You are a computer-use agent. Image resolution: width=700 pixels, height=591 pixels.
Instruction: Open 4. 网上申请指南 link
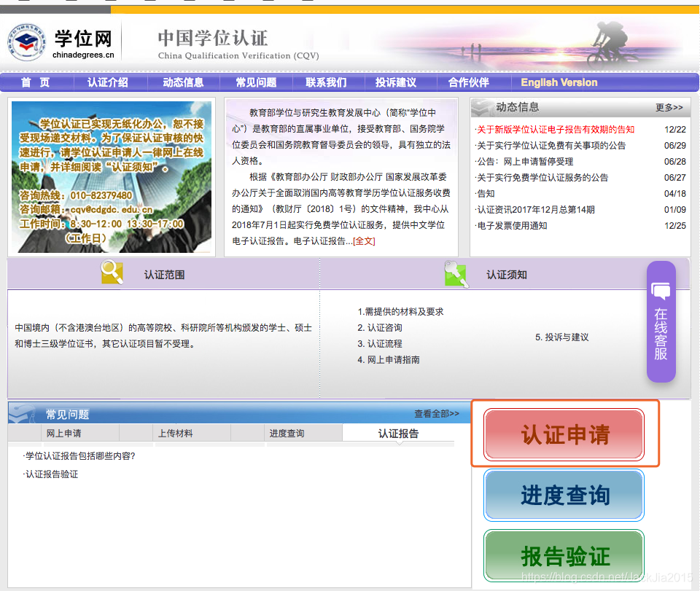point(389,360)
